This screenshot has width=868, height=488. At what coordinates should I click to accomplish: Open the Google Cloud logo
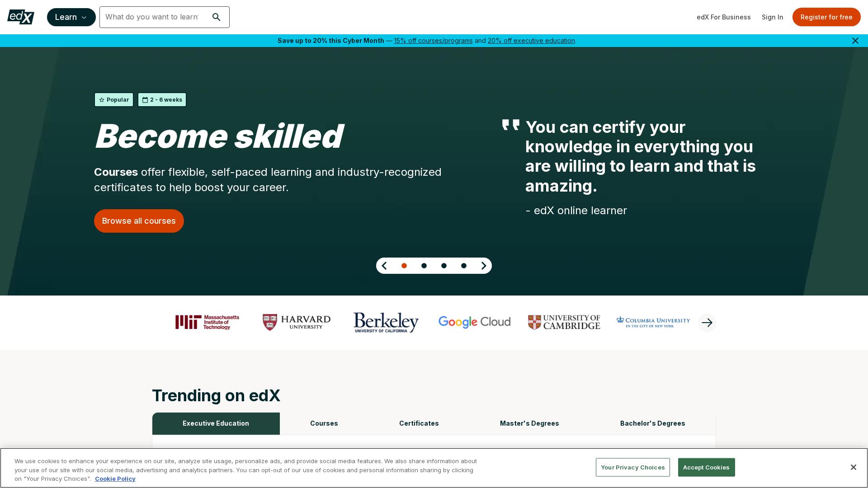[474, 322]
